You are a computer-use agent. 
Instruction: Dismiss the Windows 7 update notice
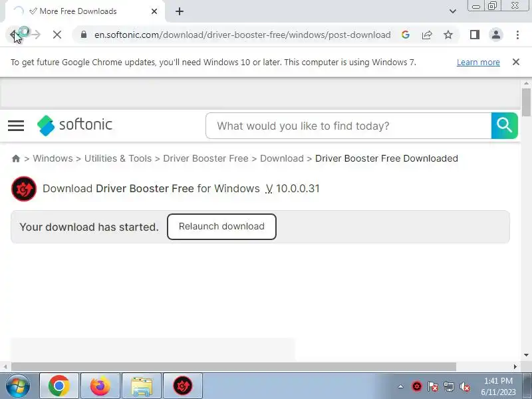(516, 62)
